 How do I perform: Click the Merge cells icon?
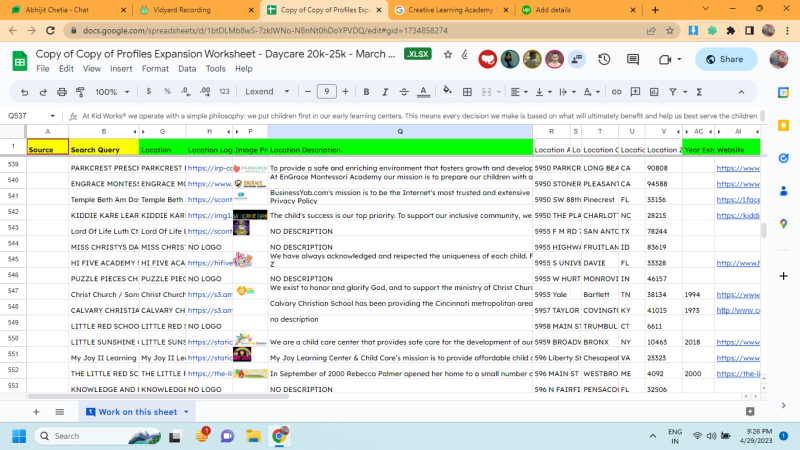tap(486, 92)
